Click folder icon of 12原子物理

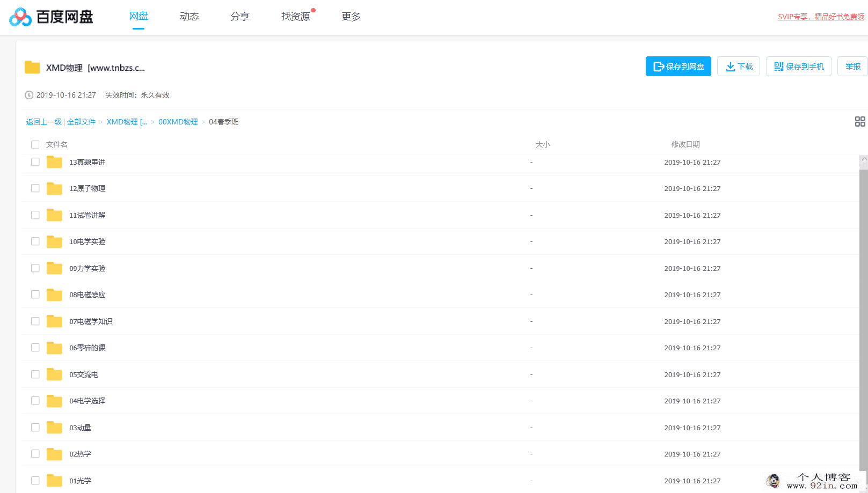point(54,188)
